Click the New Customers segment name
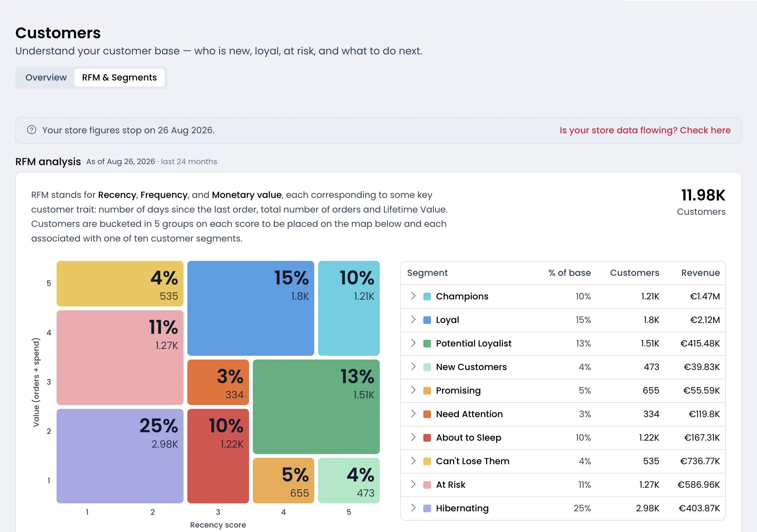757x532 pixels. (x=471, y=367)
